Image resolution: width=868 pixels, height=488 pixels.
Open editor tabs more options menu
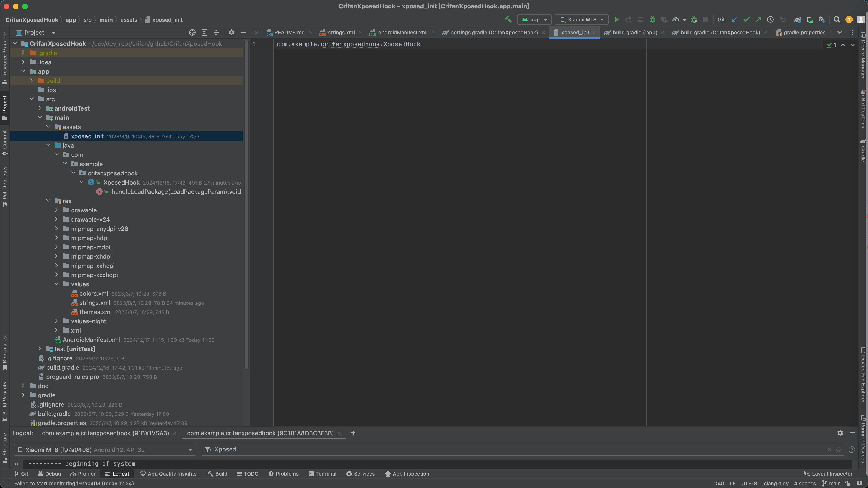tap(853, 32)
